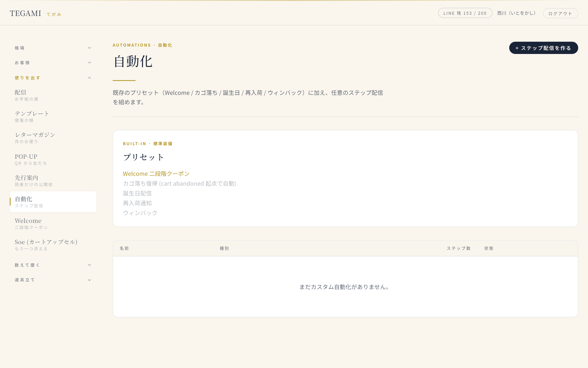This screenshot has width=588, height=368.
Task: Click the お客様 section label
Action: tap(22, 63)
